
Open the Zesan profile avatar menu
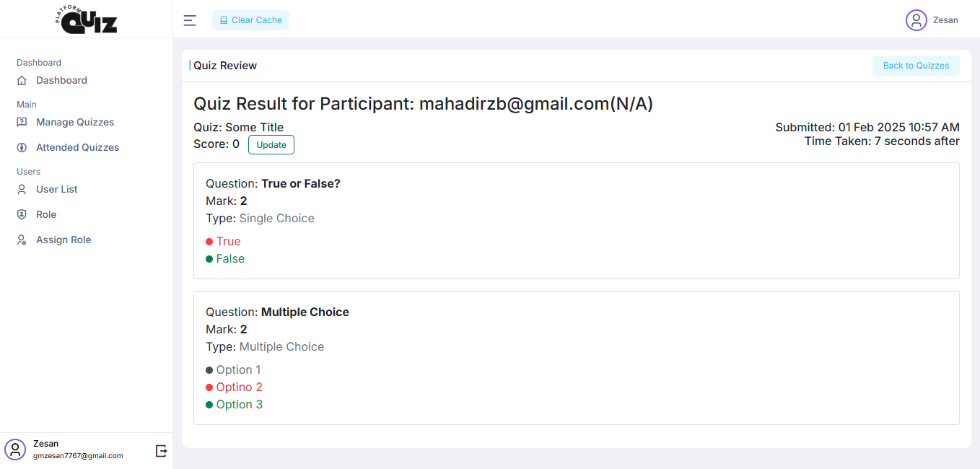pyautogui.click(x=916, y=20)
